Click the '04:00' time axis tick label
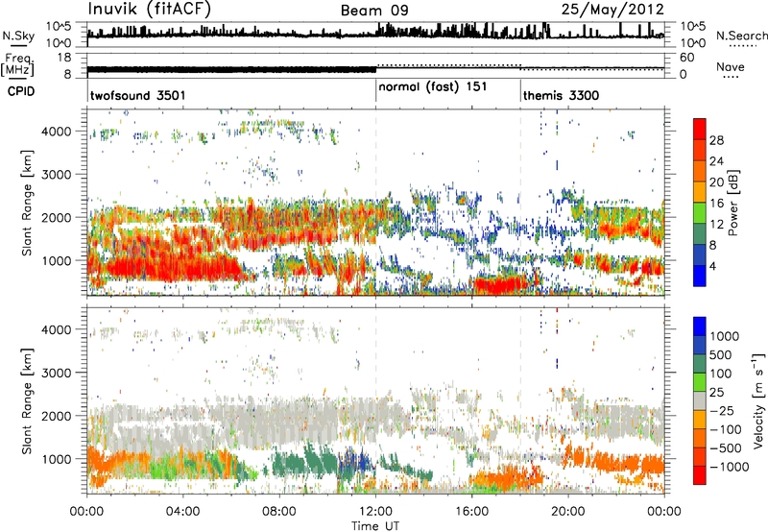Viewport: 768px width, 532px height. [x=182, y=512]
